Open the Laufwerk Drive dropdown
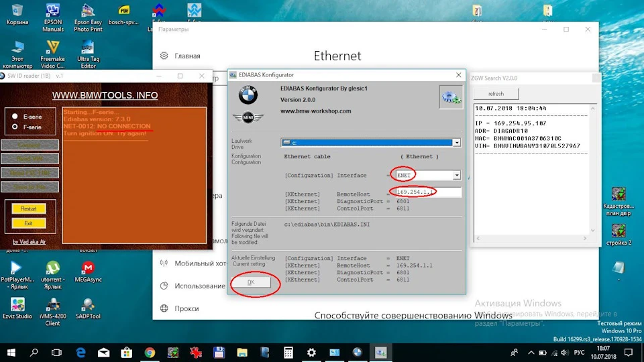Image resolution: width=644 pixels, height=362 pixels. click(456, 142)
